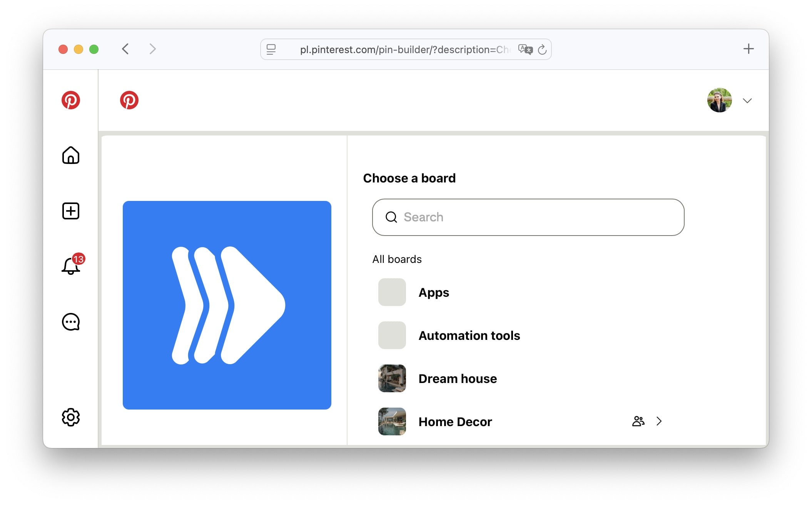Expand the account menu chevron
Image resolution: width=812 pixels, height=505 pixels.
747,100
